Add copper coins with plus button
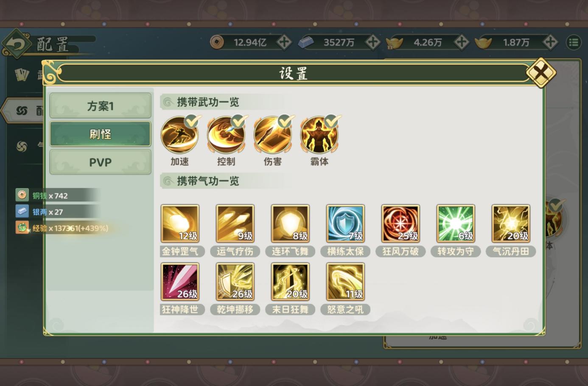 284,42
